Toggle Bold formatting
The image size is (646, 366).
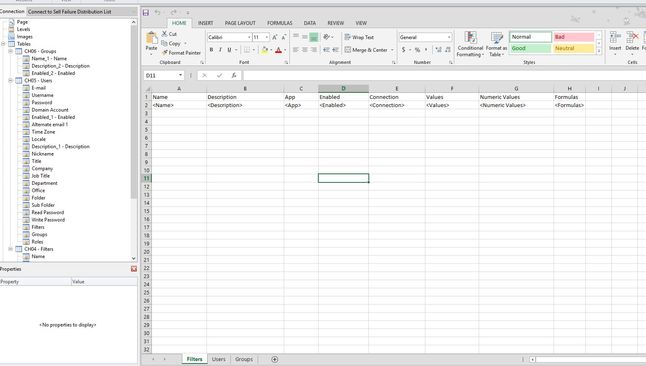point(211,50)
